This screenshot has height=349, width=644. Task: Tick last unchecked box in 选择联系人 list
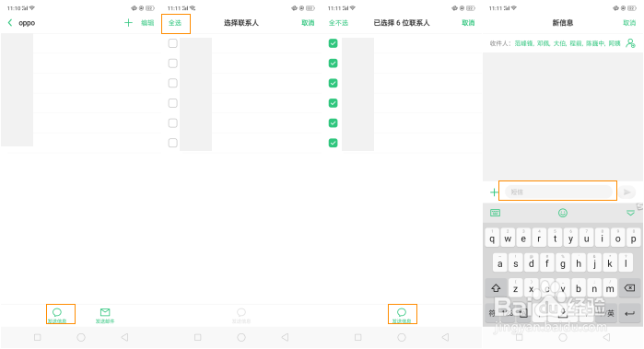point(173,143)
